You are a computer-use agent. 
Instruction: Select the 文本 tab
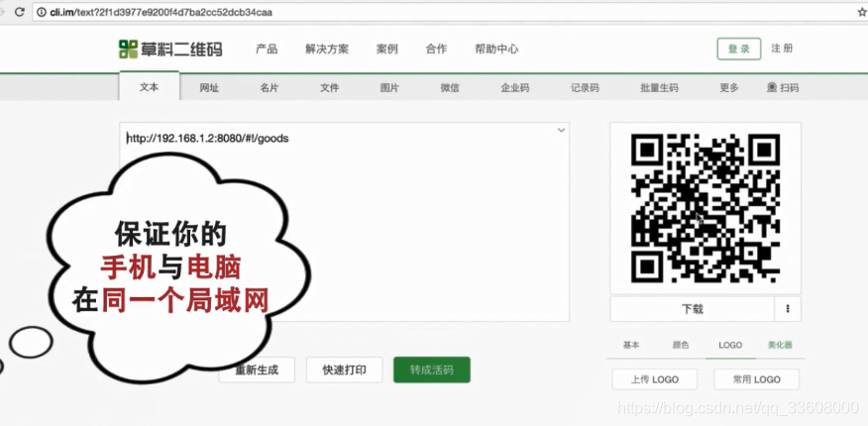pos(149,86)
